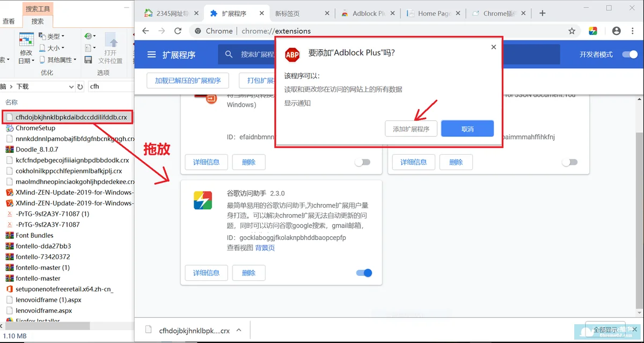The width and height of the screenshot is (644, 343).
Task: Open the 谷歌访问助手 extension toolbar icon
Action: (x=593, y=31)
